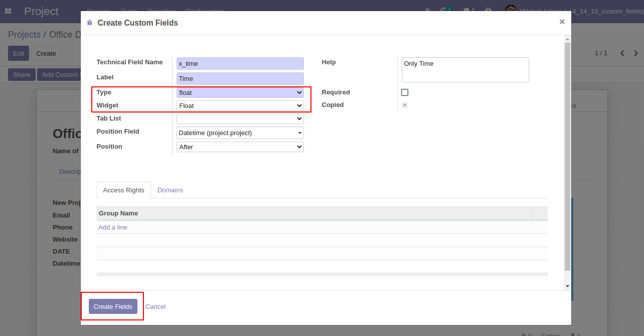Screen dimensions: 644x336
Task: Click the Widget label text
Action: point(107,105)
